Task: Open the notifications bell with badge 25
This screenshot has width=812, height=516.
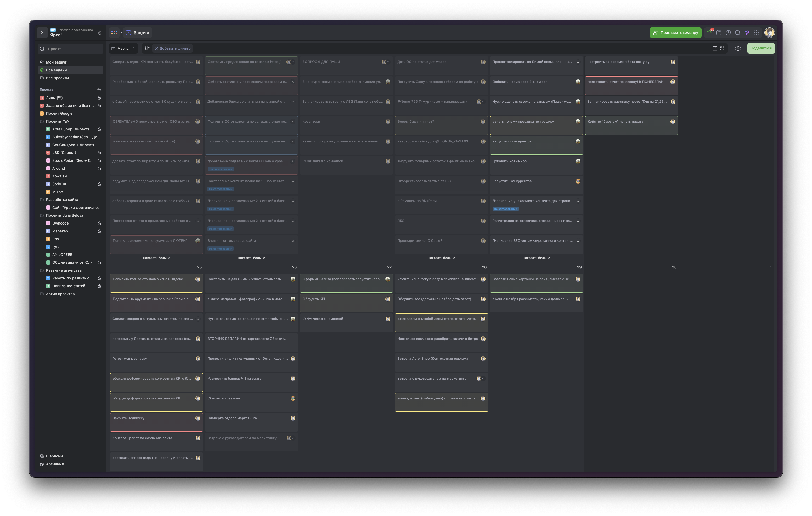Action: pos(709,33)
